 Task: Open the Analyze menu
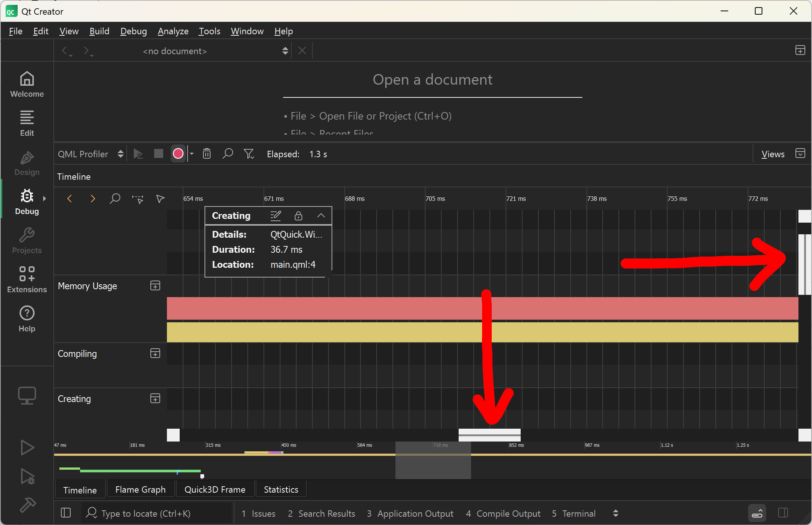[173, 31]
